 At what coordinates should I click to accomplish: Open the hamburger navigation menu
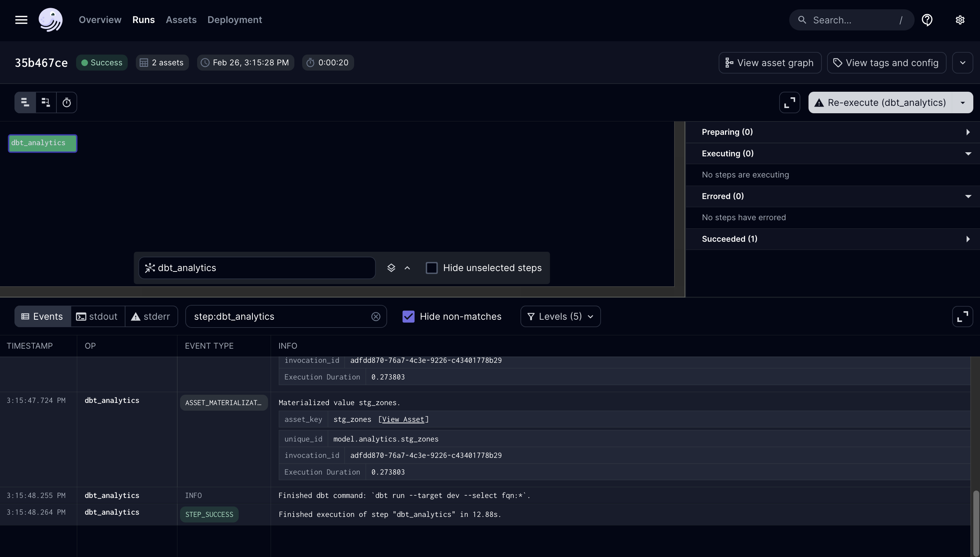point(22,20)
